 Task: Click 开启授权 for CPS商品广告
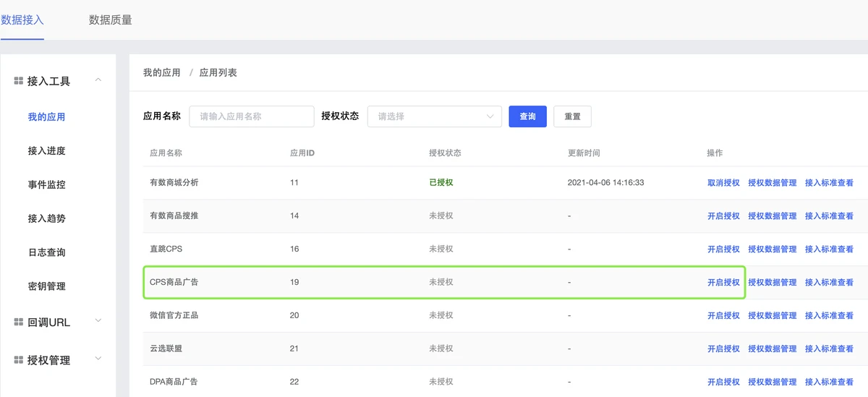pos(723,283)
